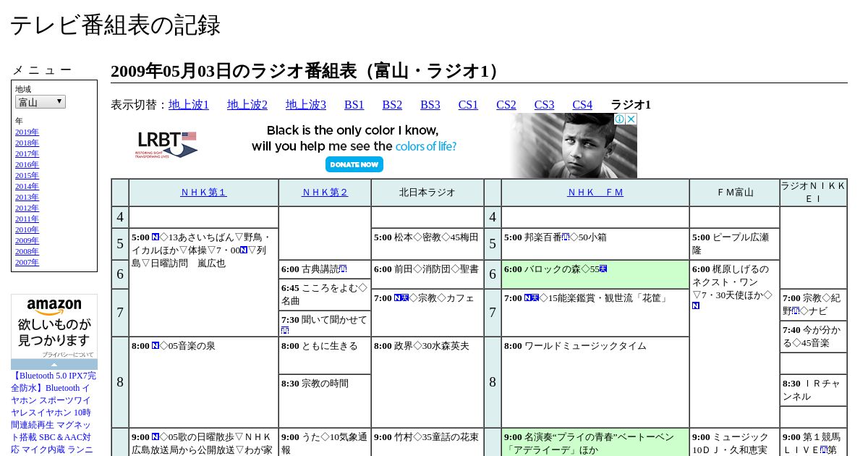
Task: Switch to 地上波2 listings
Action: [247, 105]
